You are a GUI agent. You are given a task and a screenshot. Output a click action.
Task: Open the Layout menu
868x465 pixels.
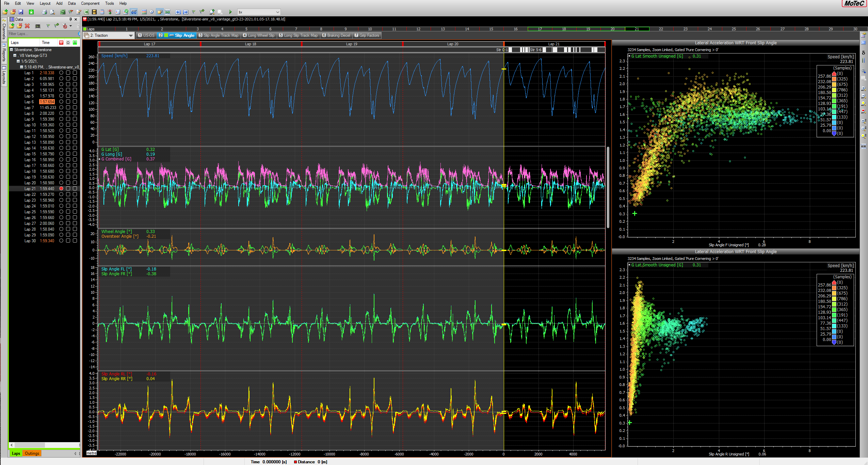pyautogui.click(x=45, y=3)
